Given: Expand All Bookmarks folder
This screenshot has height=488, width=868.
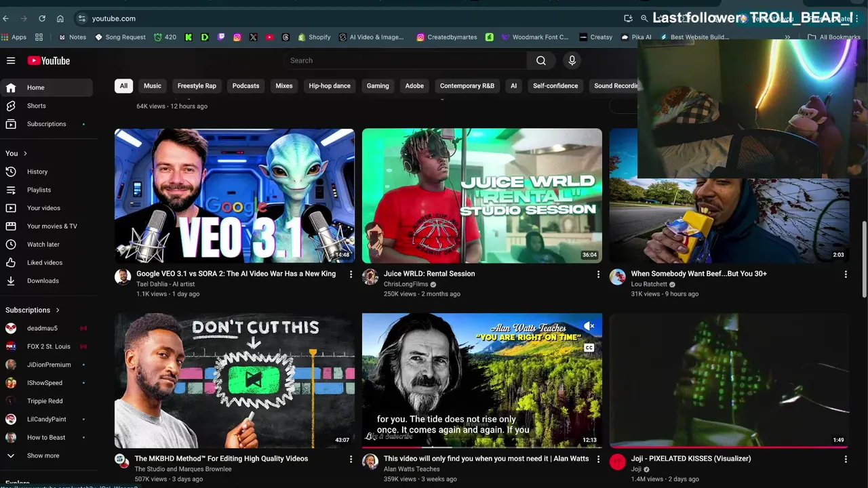Looking at the screenshot, I should click(833, 37).
